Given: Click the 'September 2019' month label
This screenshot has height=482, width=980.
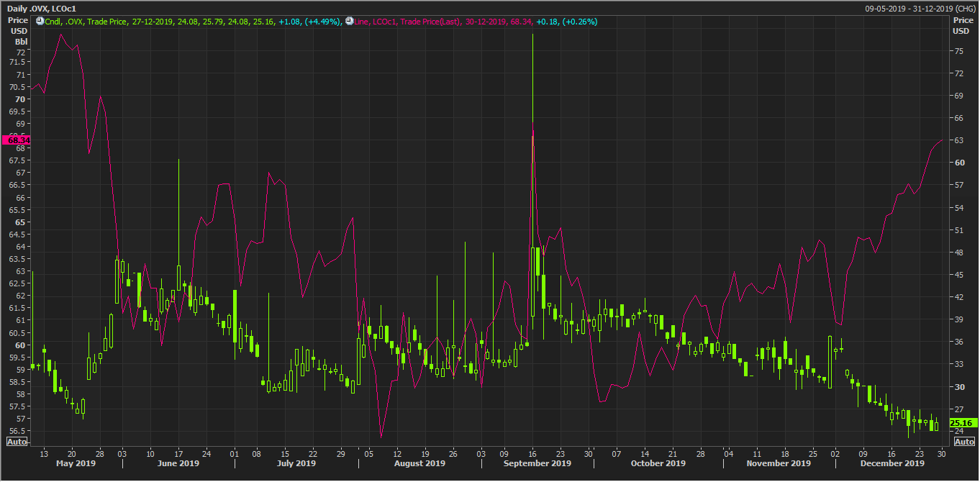Looking at the screenshot, I should 537,463.
